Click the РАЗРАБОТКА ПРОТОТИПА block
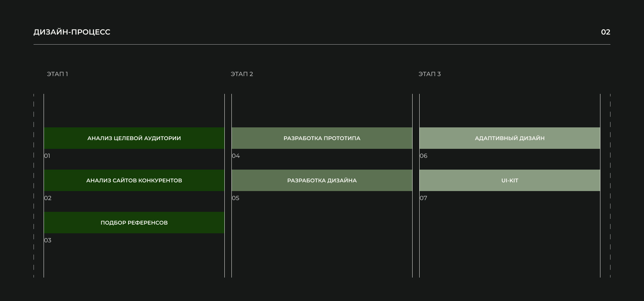Screen dimensions: 644x301 (x=322, y=138)
